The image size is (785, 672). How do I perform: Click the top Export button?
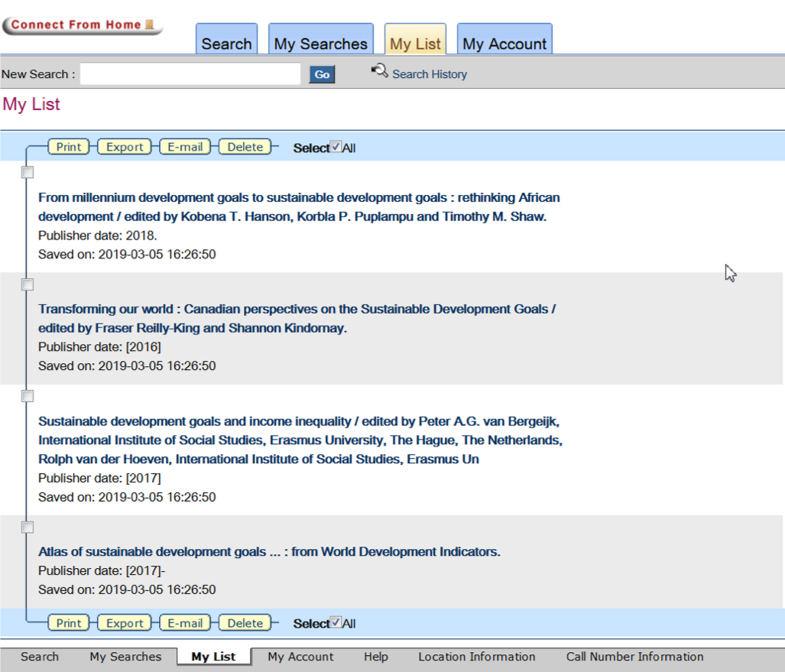pyautogui.click(x=125, y=147)
